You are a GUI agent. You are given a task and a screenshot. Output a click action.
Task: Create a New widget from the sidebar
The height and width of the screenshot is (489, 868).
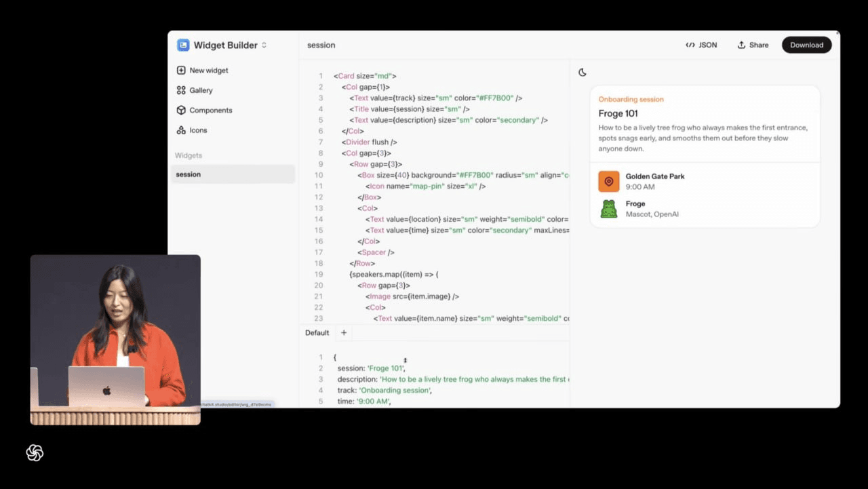pyautogui.click(x=202, y=71)
